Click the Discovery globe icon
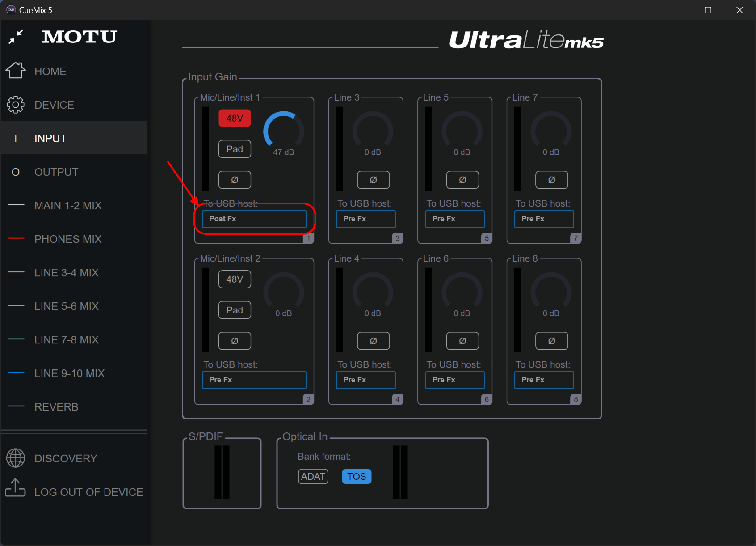756x546 pixels. (x=16, y=458)
